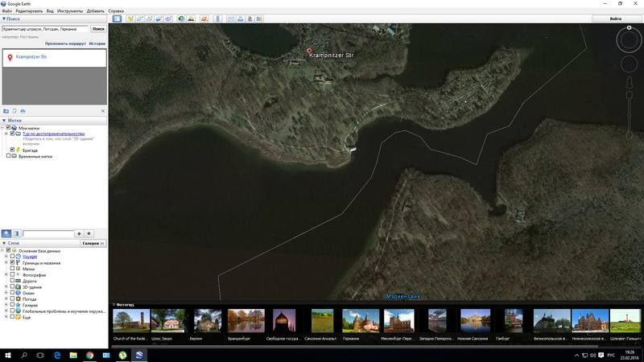644x362 pixels.
Task: Click the email icon in toolbar
Action: point(231,18)
